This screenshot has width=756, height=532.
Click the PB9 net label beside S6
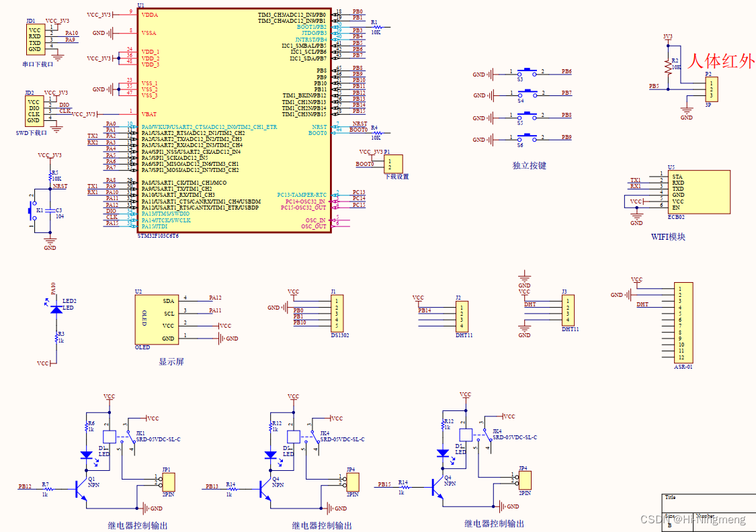(566, 137)
